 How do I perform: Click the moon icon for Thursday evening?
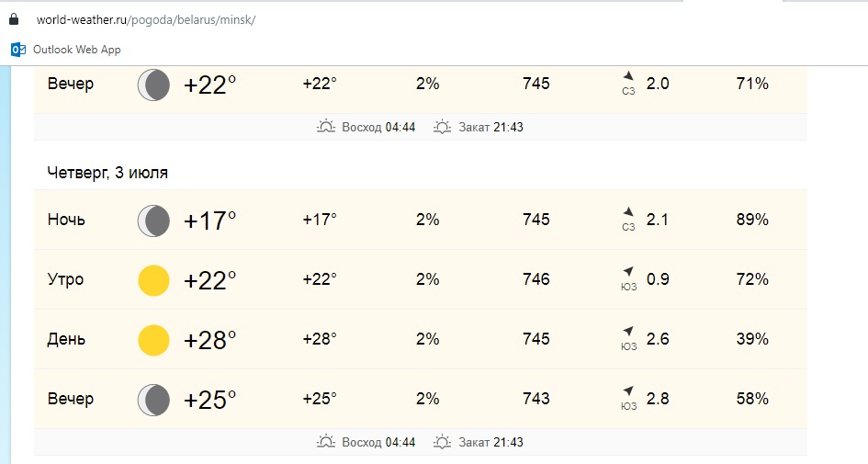153,400
